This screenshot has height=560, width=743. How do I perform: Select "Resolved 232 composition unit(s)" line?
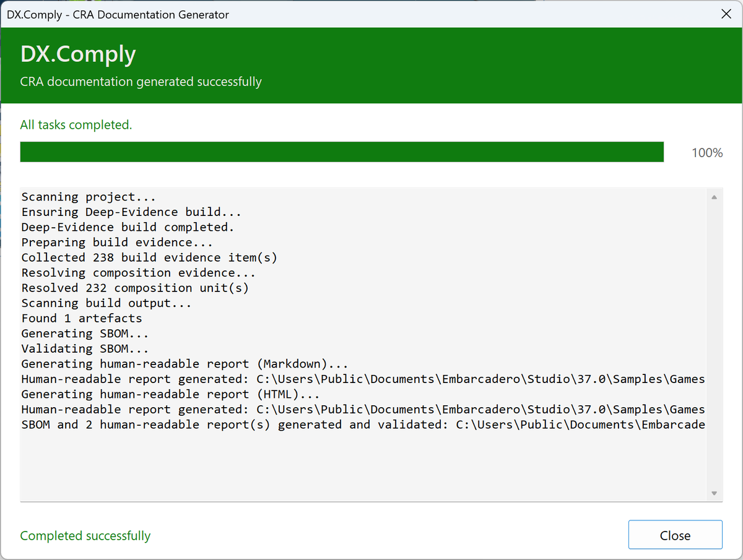tap(135, 288)
